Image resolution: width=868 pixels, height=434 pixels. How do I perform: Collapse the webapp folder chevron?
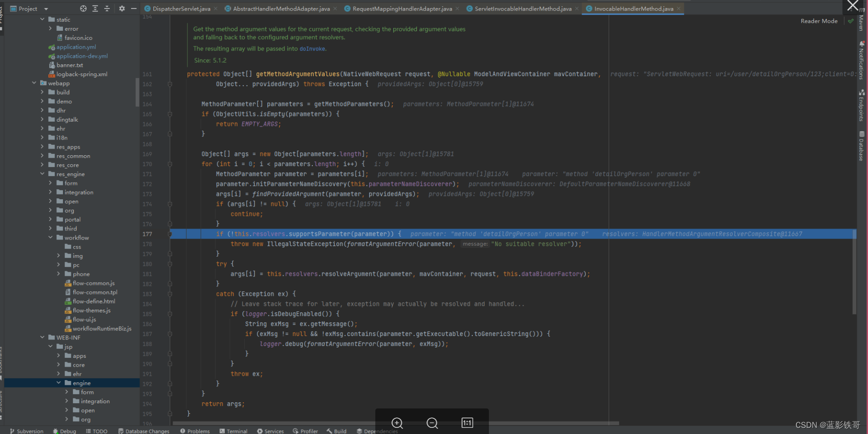(34, 83)
